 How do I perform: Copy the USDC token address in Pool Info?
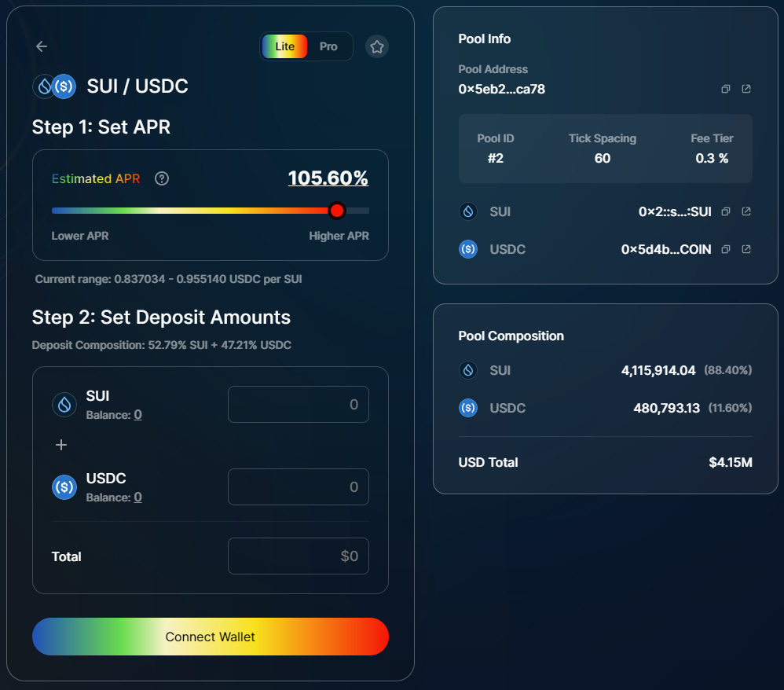pyautogui.click(x=726, y=249)
